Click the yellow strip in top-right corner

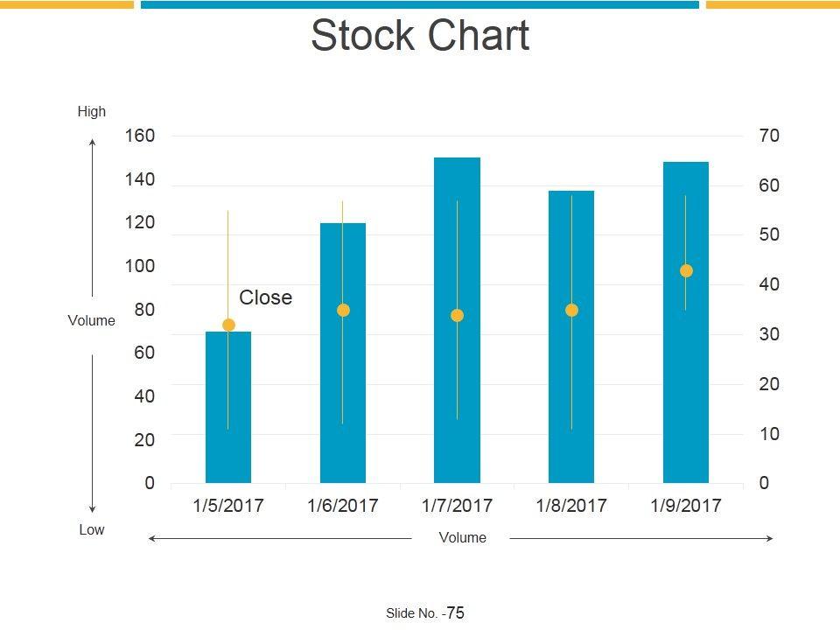coord(772,5)
